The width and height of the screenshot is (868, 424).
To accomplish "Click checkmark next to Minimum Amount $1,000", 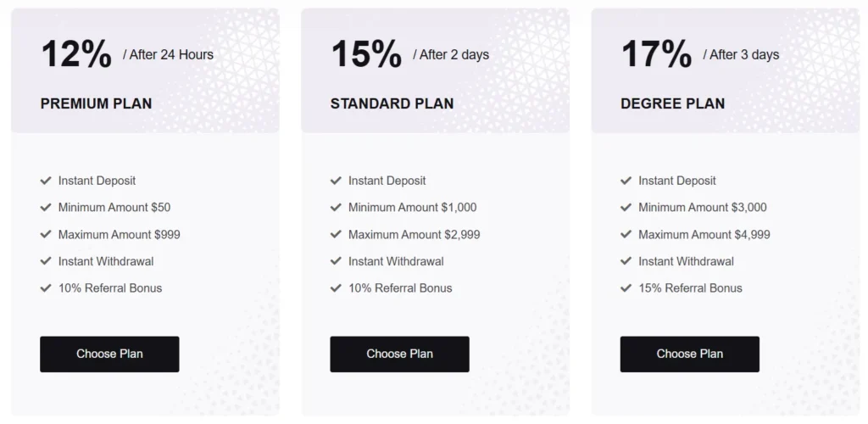I will [336, 207].
